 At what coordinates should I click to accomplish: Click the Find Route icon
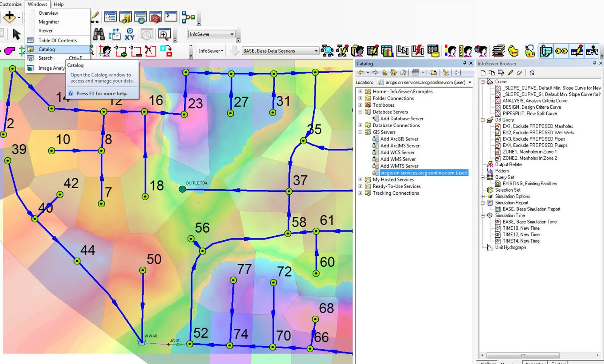click(114, 34)
